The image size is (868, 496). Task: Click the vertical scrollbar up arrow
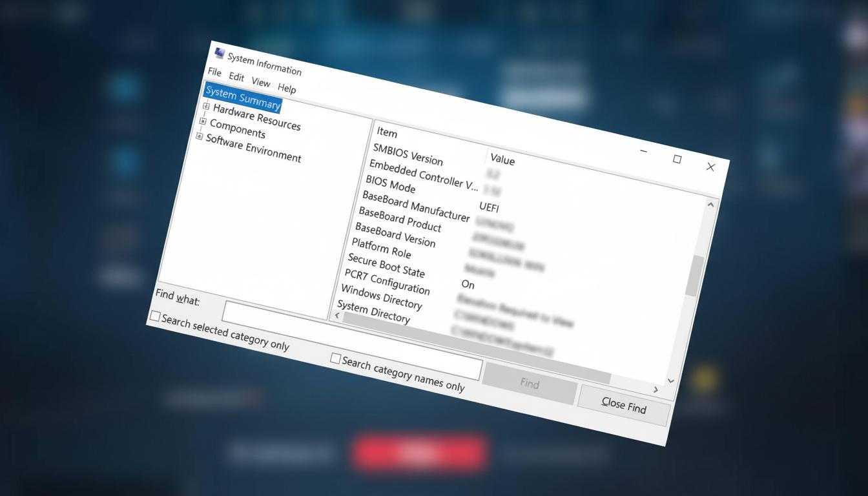(x=710, y=205)
